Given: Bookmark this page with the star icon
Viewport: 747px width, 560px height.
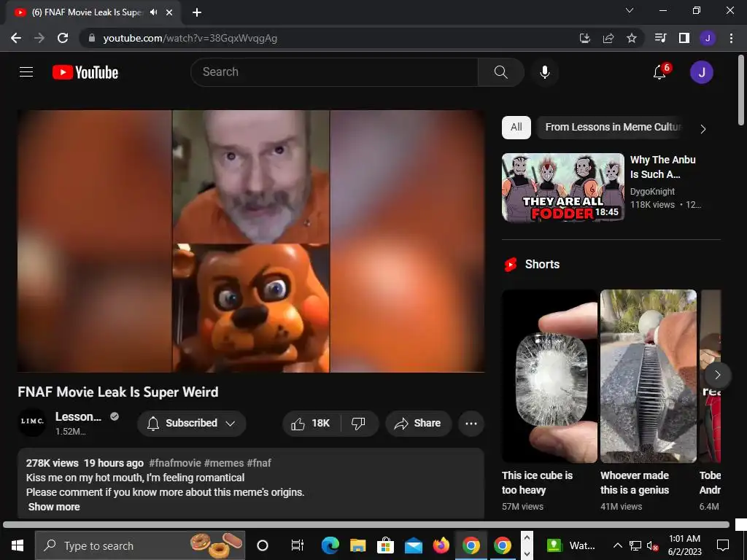Looking at the screenshot, I should click(632, 38).
